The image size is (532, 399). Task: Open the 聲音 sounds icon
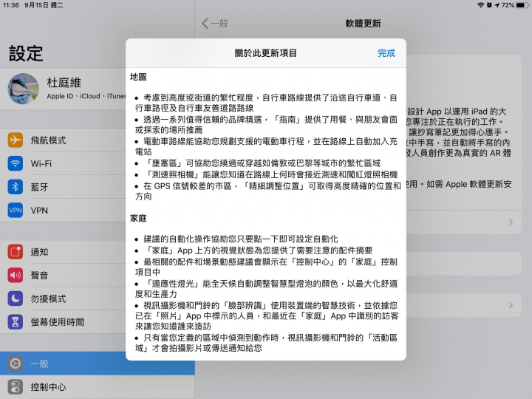coord(16,275)
